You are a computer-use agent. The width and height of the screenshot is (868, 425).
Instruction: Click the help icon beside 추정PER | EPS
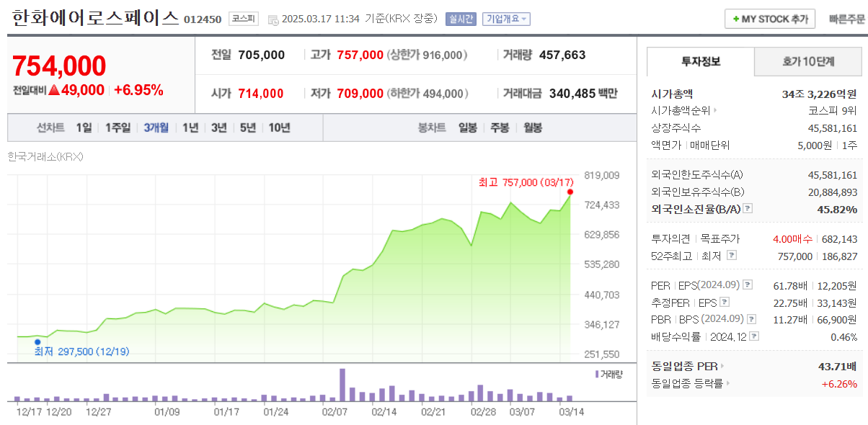coord(725,303)
